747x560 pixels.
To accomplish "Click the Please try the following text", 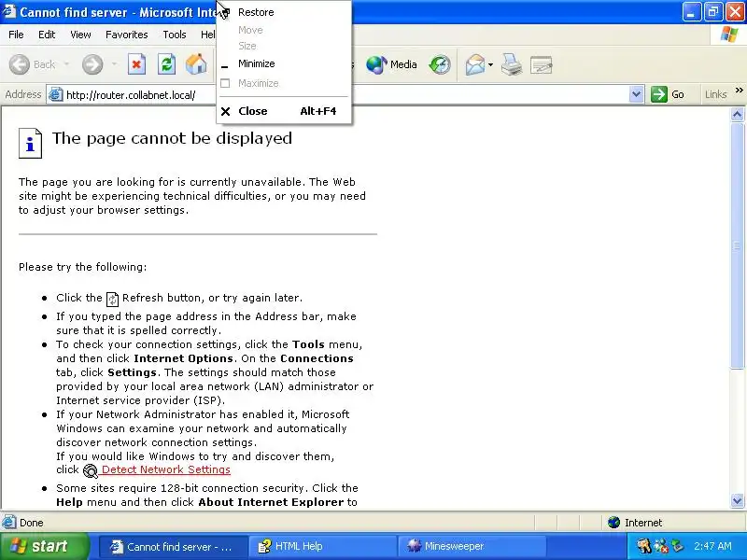I will [x=82, y=267].
